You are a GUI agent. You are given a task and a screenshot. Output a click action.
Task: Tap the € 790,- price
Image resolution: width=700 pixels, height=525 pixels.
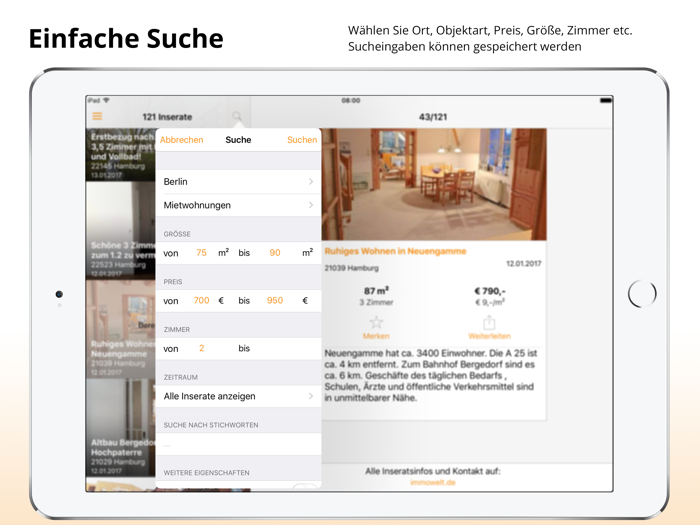[x=490, y=291]
